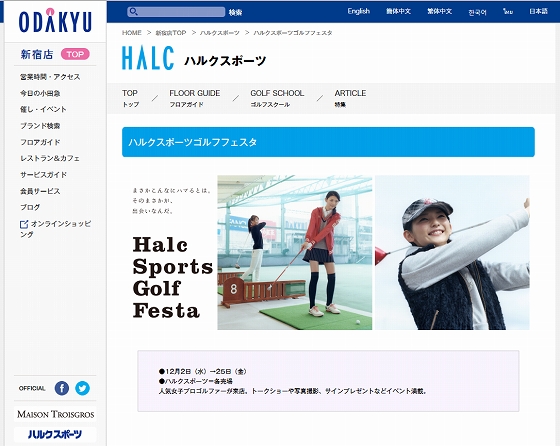
Task: Click the ハルクスポーツ title next to HALC
Action: 225,61
